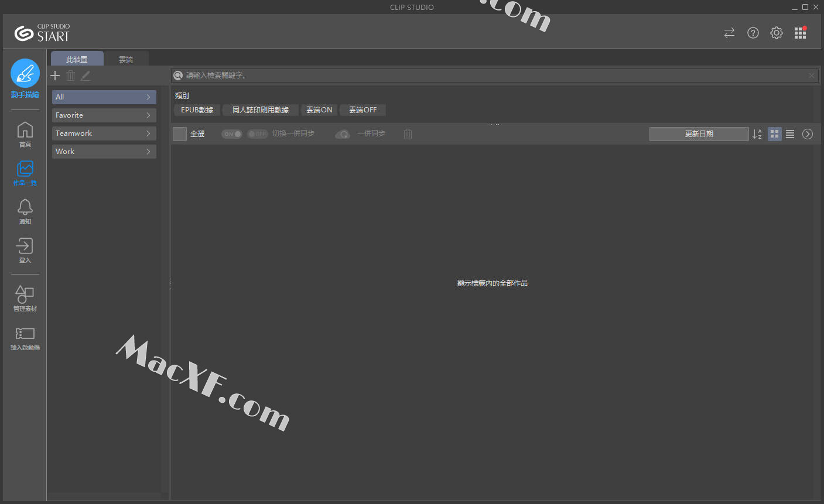Select the Teamwork tag row

104,133
